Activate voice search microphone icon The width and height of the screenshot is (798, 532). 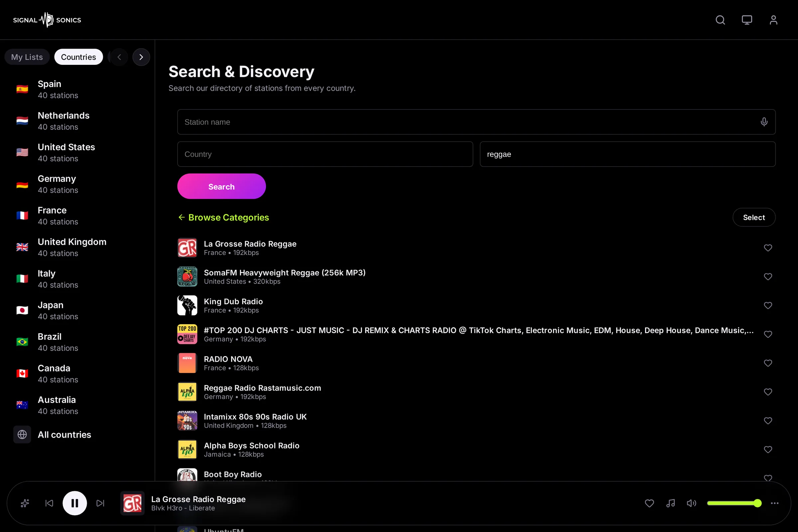pos(764,122)
